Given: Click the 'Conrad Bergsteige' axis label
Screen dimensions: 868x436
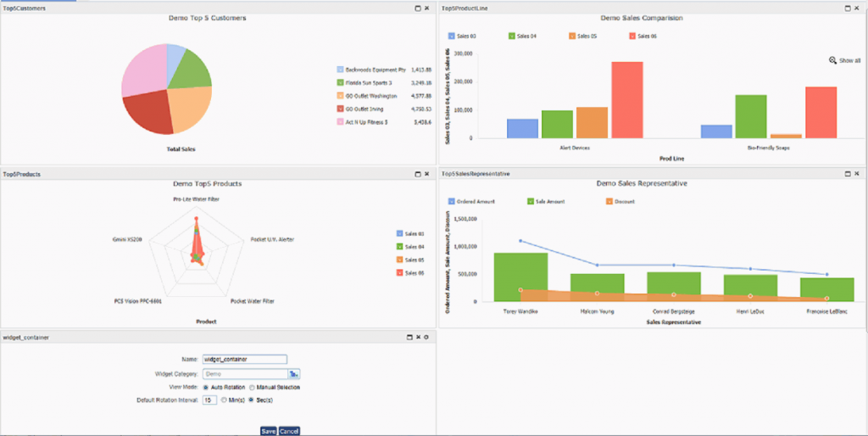Looking at the screenshot, I should tap(673, 311).
